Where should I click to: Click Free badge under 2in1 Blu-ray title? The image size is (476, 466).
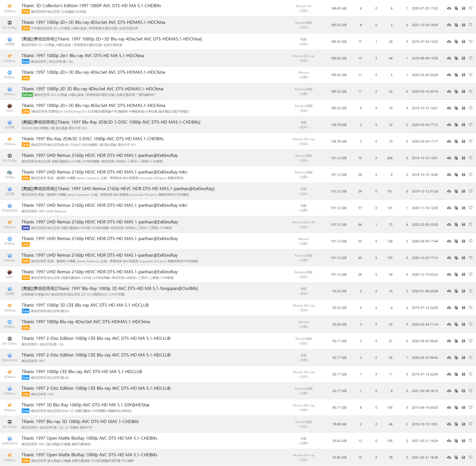pos(26,62)
